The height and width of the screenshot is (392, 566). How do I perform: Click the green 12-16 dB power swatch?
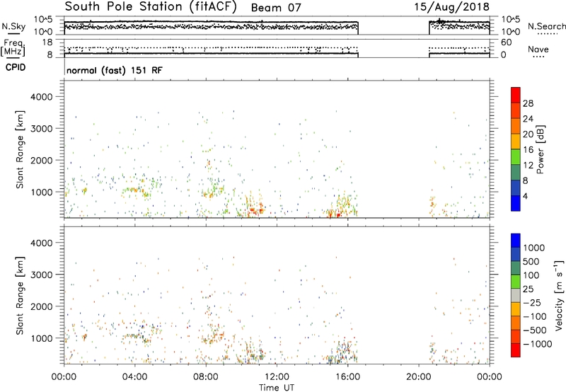pos(516,156)
